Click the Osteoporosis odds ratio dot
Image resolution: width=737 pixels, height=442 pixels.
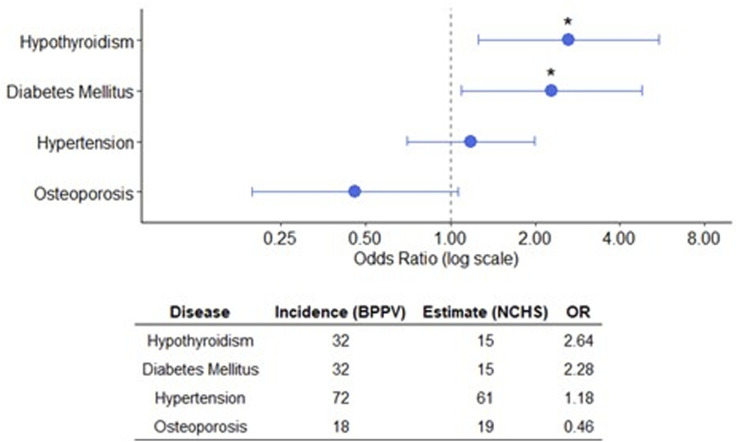(x=354, y=191)
